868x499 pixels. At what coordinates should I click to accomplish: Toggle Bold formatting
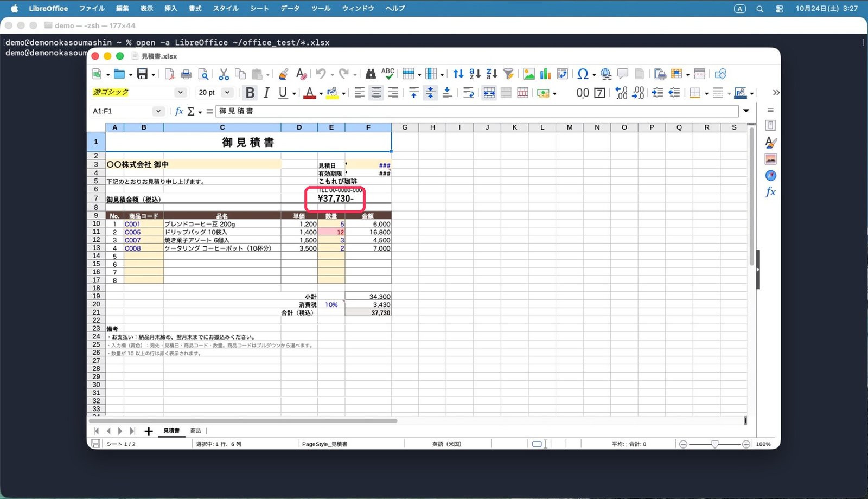(x=250, y=93)
